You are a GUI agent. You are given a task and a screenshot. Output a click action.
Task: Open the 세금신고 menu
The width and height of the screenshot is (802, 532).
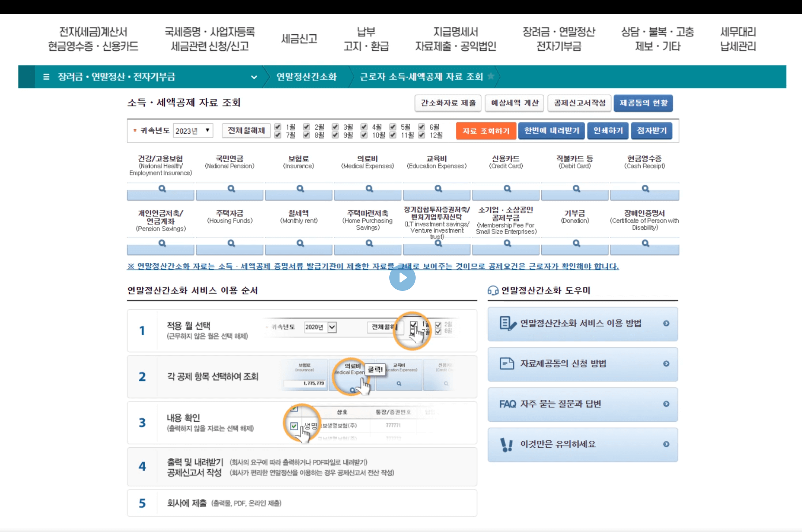coord(299,38)
